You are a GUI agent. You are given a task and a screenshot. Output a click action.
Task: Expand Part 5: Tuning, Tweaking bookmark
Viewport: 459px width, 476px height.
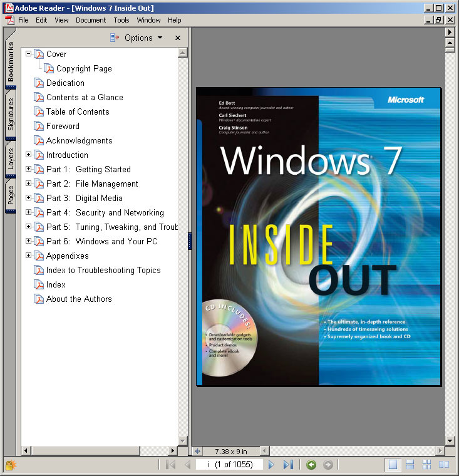(29, 227)
